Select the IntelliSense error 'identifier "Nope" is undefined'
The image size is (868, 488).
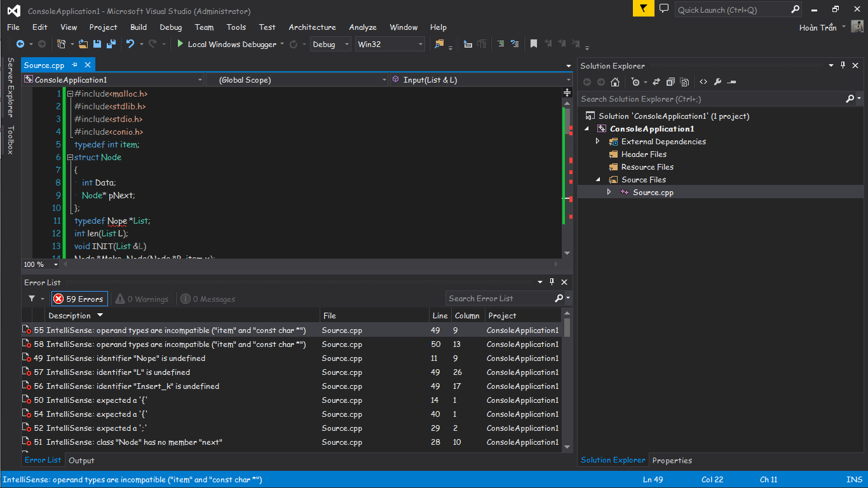[126, 358]
